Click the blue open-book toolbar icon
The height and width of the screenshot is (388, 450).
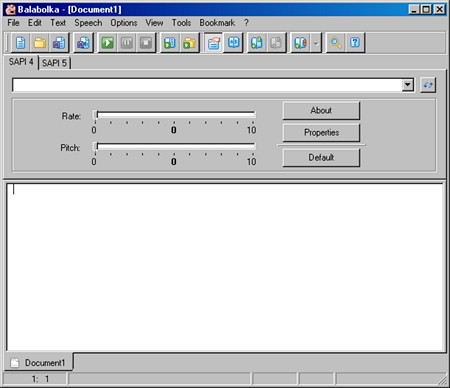coord(233,43)
